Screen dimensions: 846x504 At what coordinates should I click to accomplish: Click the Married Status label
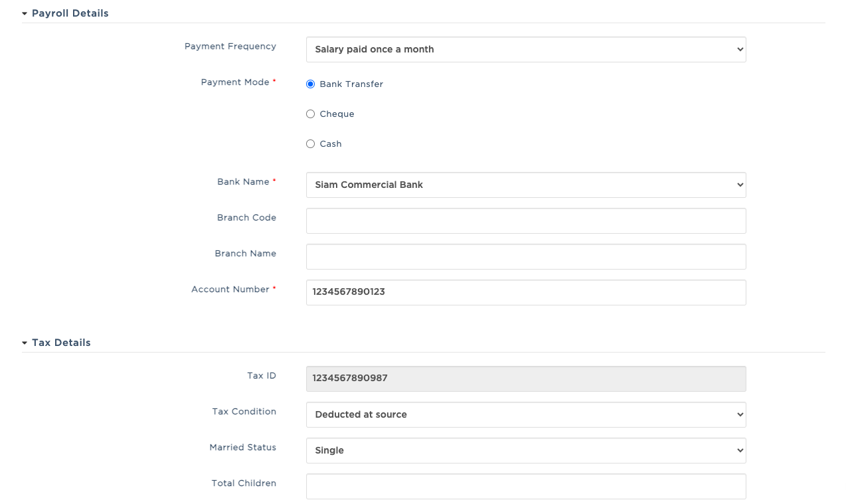(x=243, y=448)
